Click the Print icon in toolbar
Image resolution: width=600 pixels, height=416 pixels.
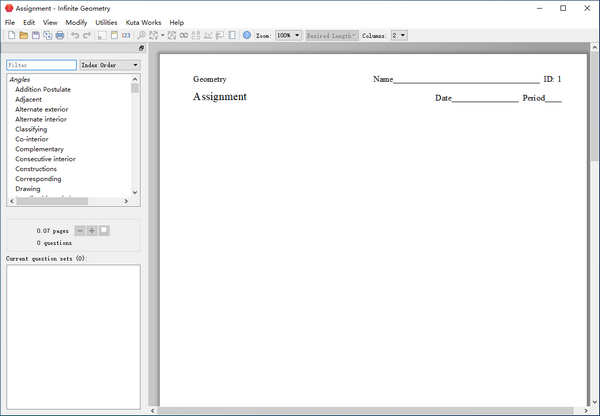(60, 35)
